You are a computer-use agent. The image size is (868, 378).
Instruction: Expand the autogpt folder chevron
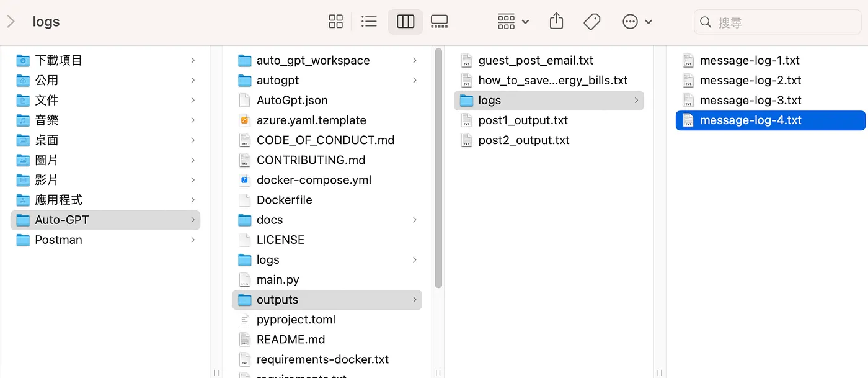click(x=414, y=80)
